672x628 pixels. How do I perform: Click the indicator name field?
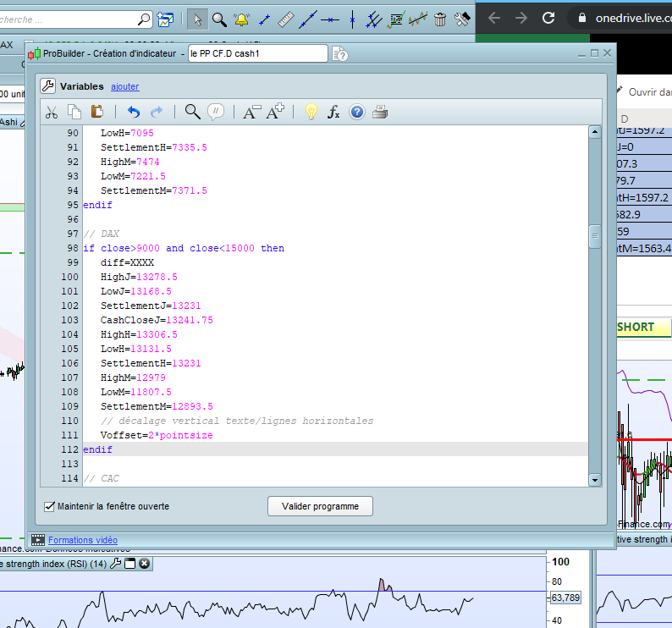click(256, 53)
